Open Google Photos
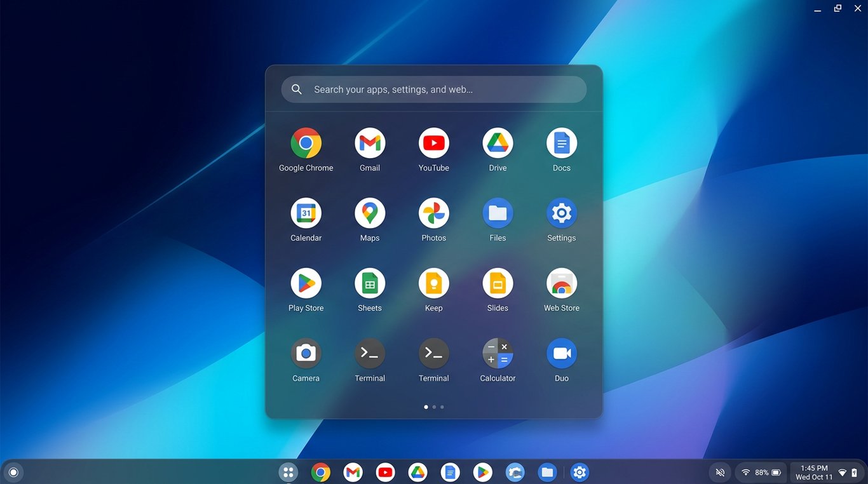The height and width of the screenshot is (484, 868). pyautogui.click(x=433, y=213)
